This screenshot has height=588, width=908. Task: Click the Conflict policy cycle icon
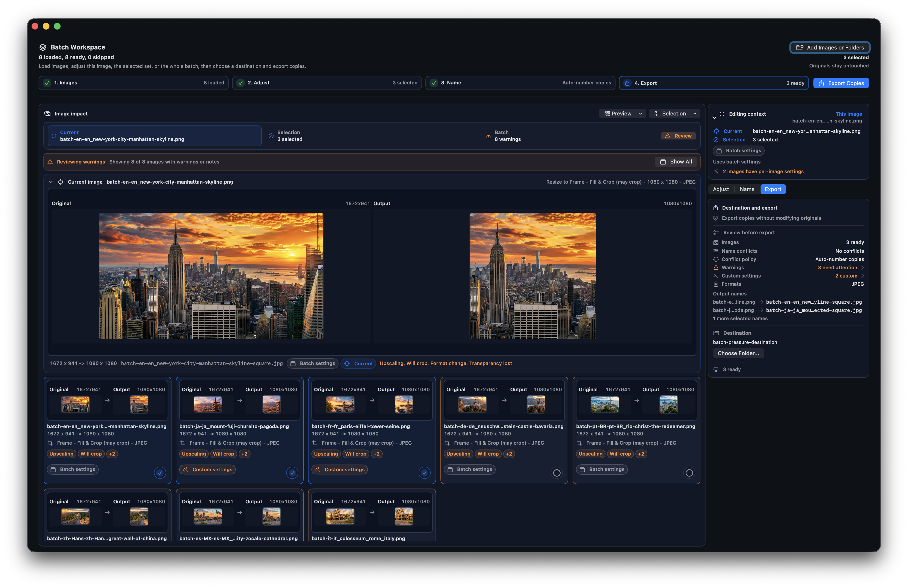[x=716, y=260]
